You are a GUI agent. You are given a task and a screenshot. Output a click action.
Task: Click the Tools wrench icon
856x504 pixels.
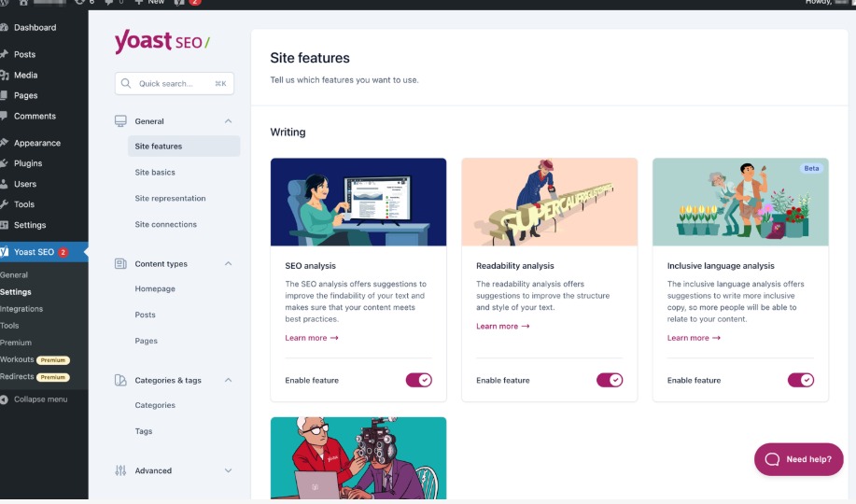coord(4,204)
